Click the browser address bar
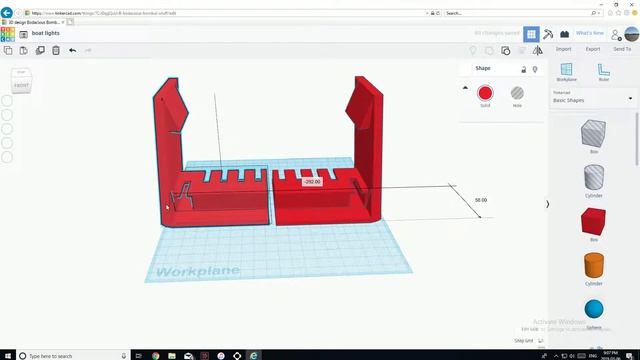 tap(229, 13)
